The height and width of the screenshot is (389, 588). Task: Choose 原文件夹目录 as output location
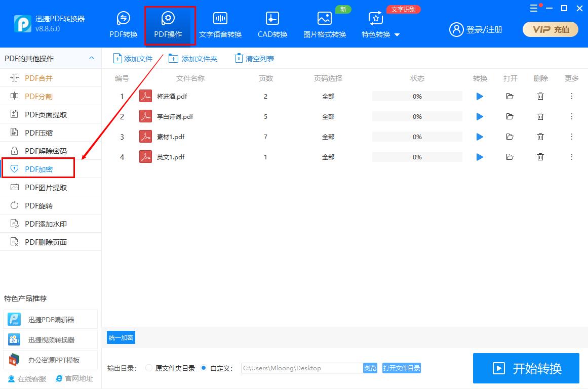coord(148,368)
